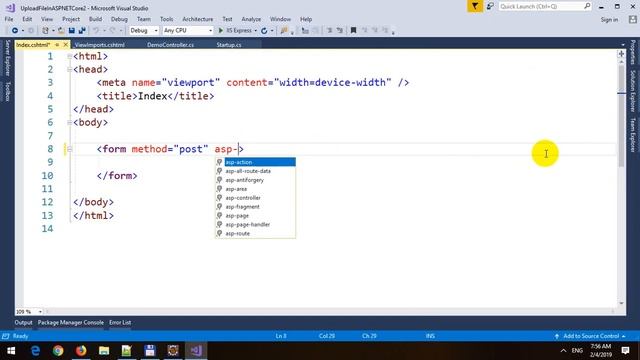Click the Open File toolbar icon
640x360 pixels.
pos(61,31)
